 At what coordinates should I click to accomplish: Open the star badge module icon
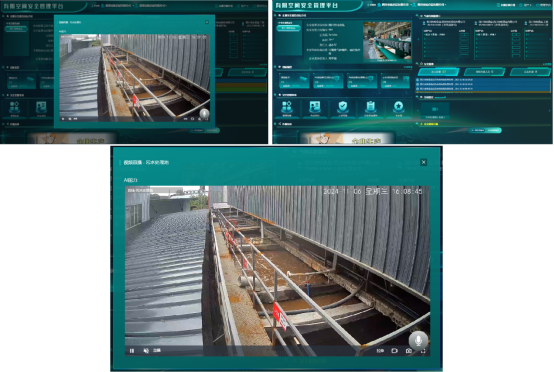pos(399,107)
